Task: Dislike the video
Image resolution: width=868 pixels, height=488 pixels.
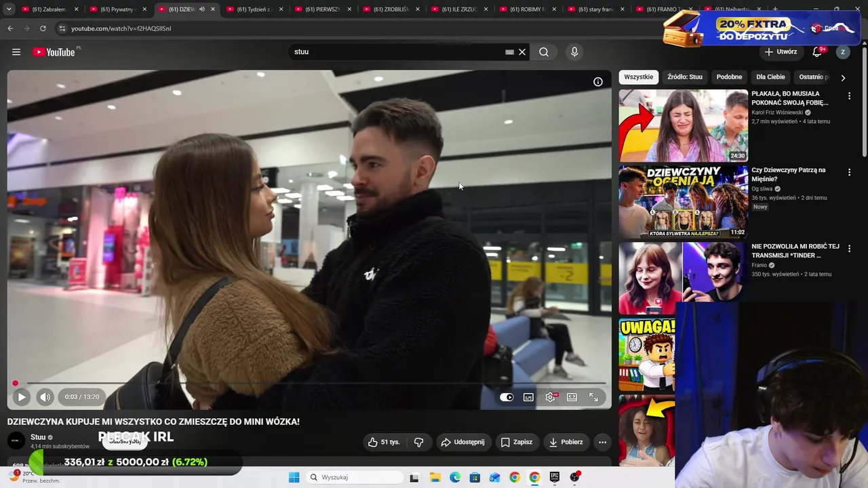Action: 418,442
